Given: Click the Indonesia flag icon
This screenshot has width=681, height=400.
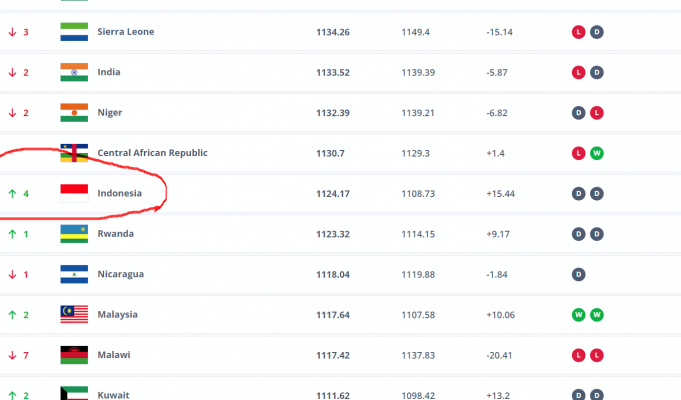Looking at the screenshot, I should pyautogui.click(x=74, y=193).
